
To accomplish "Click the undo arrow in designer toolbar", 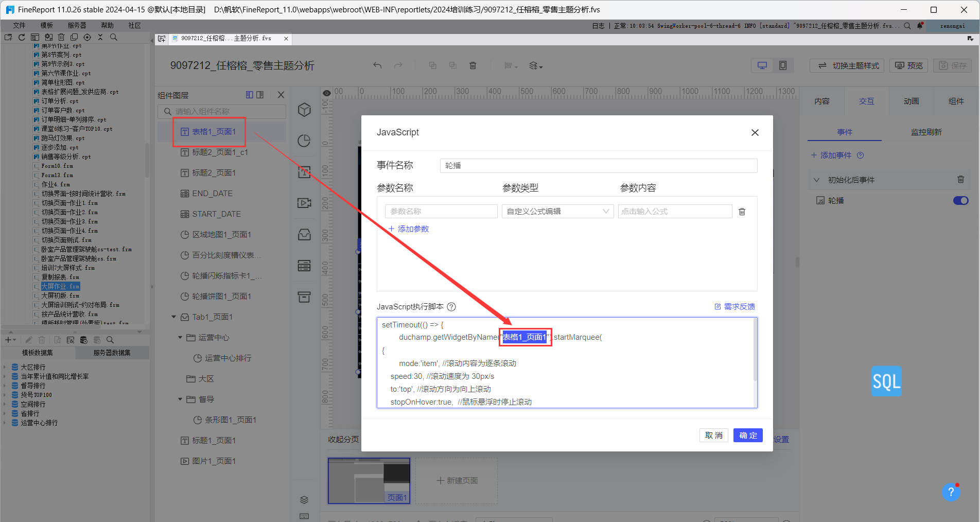I will (x=377, y=65).
